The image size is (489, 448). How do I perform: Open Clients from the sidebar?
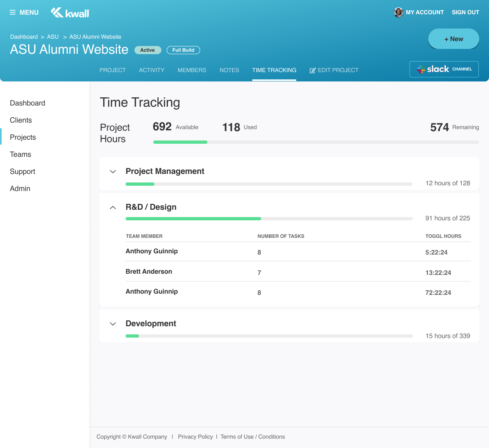21,120
